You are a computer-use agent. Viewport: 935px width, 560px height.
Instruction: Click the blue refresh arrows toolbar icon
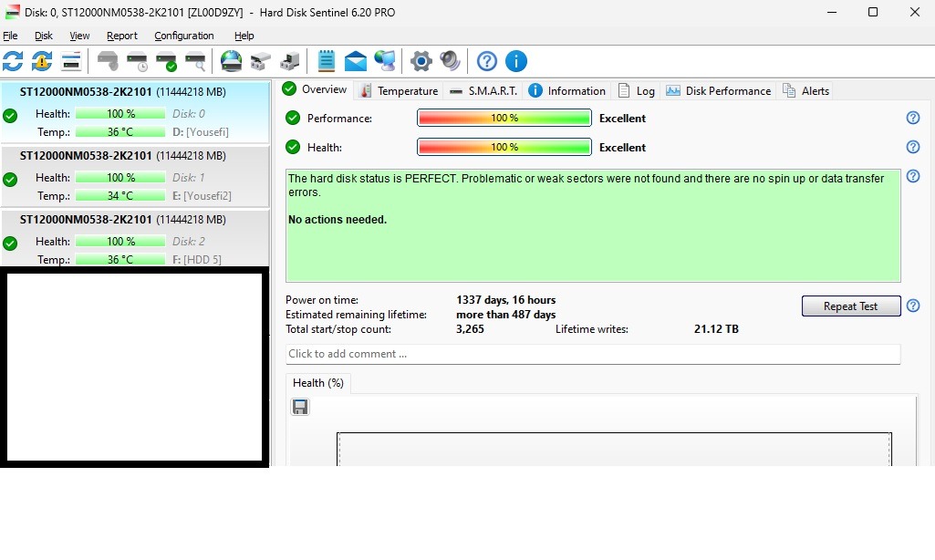click(x=13, y=61)
